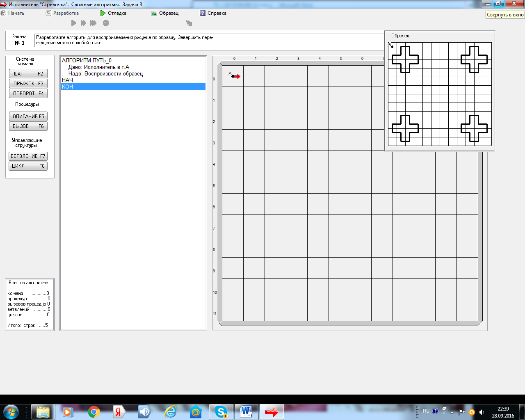This screenshot has height=420, width=525.
Task: Insert the ШАГ F2 command
Action: pos(28,74)
